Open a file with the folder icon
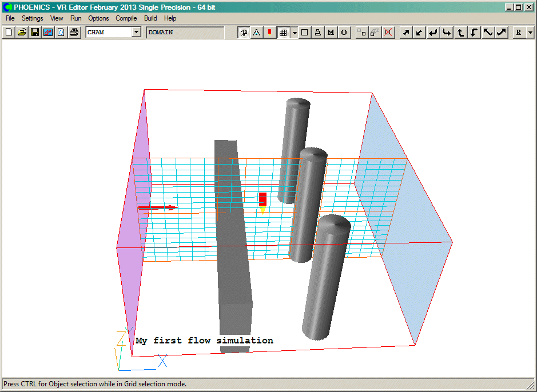This screenshot has height=392, width=537. coord(22,33)
